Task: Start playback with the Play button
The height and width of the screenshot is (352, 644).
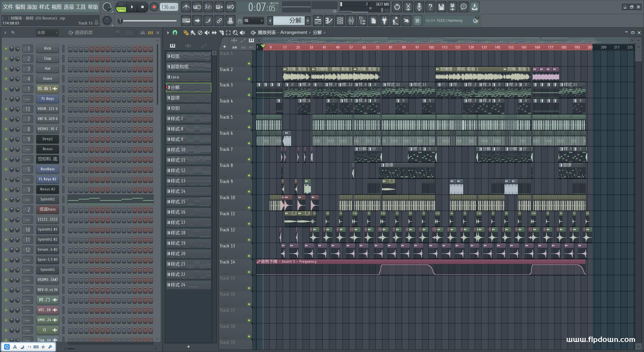Action: tap(132, 7)
